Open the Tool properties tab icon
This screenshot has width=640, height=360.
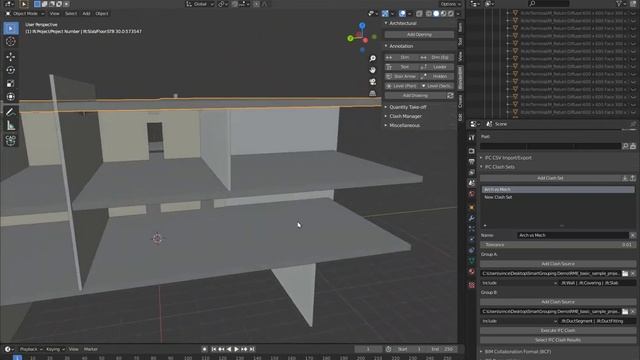[472, 138]
